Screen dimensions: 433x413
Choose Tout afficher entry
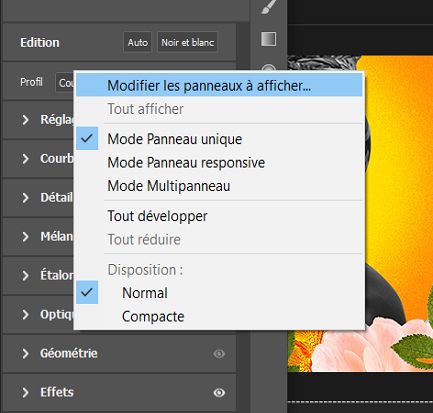tap(219, 109)
